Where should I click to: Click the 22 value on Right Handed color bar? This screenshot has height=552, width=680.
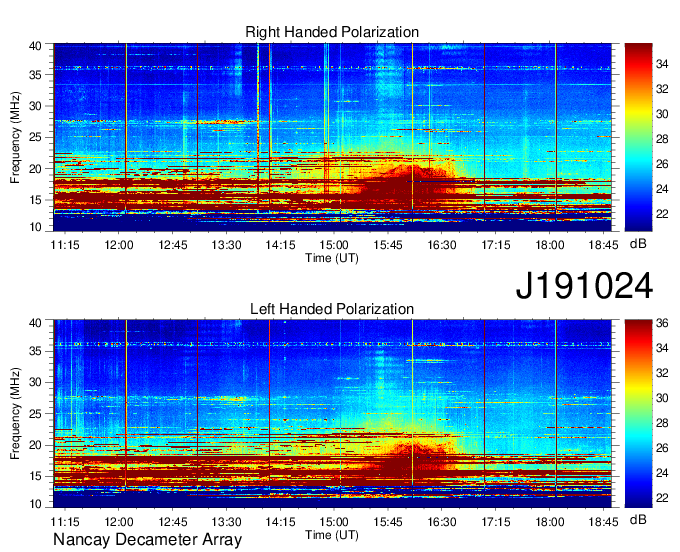662,214
